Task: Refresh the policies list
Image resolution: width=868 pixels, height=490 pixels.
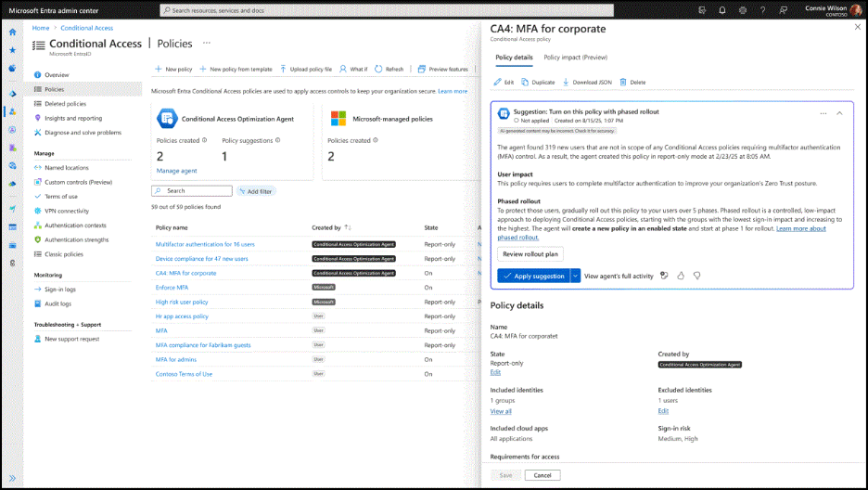Action: [389, 70]
